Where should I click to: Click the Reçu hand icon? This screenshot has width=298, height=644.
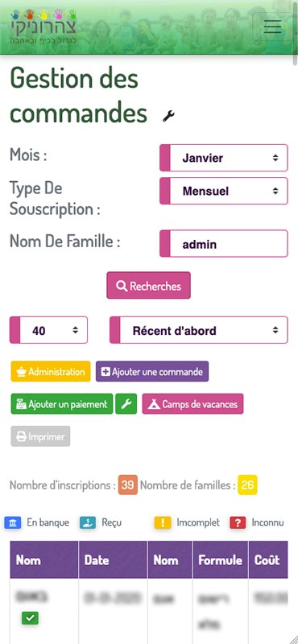pyautogui.click(x=88, y=522)
